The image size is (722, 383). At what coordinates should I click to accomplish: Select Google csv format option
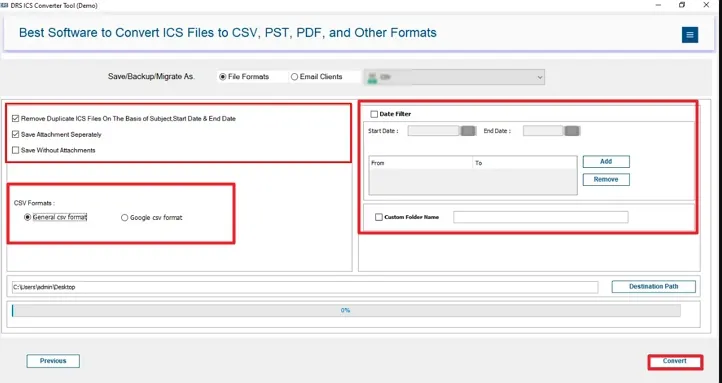[x=124, y=218]
